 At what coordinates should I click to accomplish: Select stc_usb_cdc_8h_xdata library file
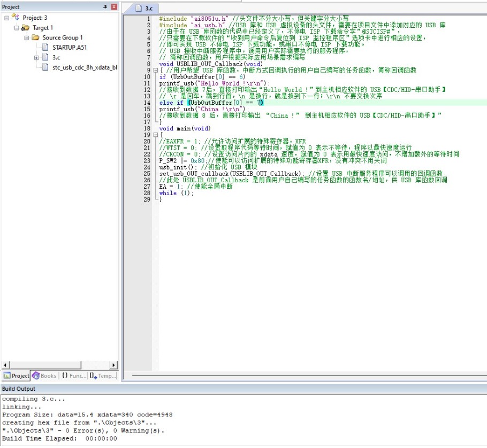(x=85, y=67)
